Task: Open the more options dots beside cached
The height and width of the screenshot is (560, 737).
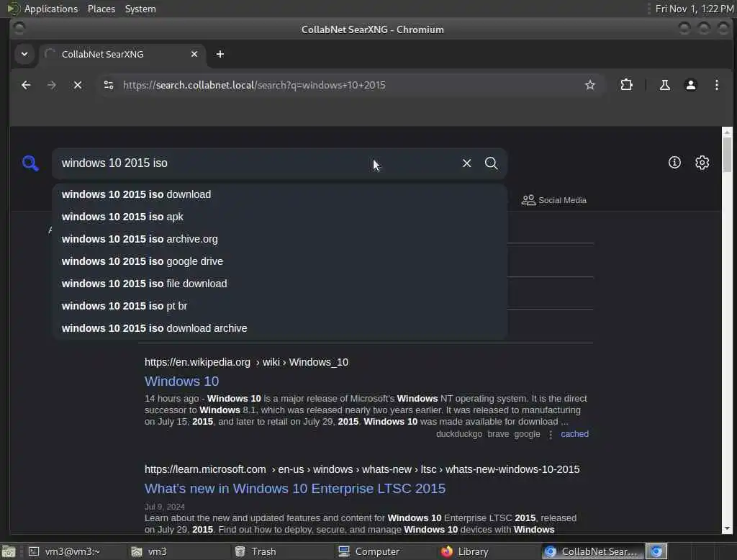Action: [551, 435]
